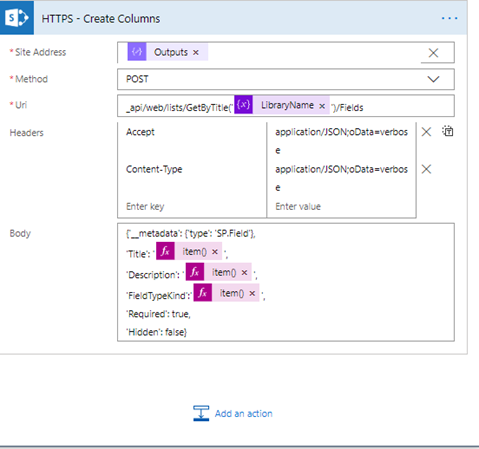Click the SharePoint connector icon
Viewport: 479px width, 449px height.
pyautogui.click(x=16, y=18)
